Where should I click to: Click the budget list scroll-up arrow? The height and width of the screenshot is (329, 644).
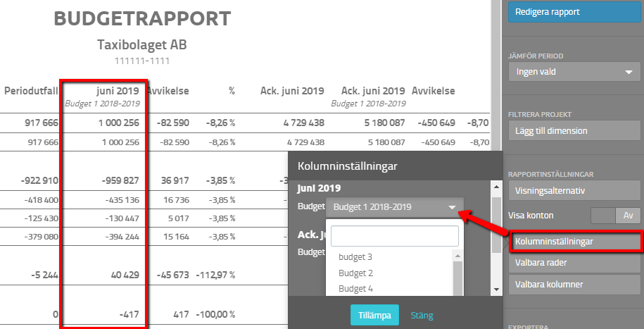click(457, 256)
